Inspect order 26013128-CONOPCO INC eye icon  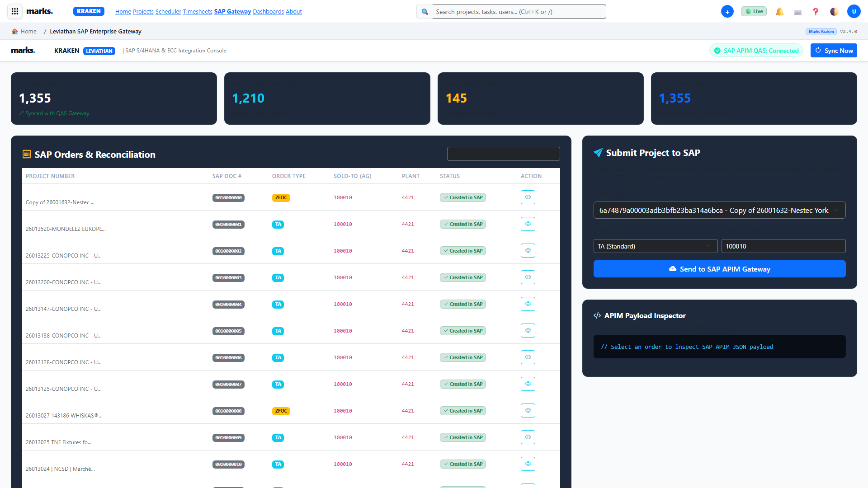click(528, 357)
